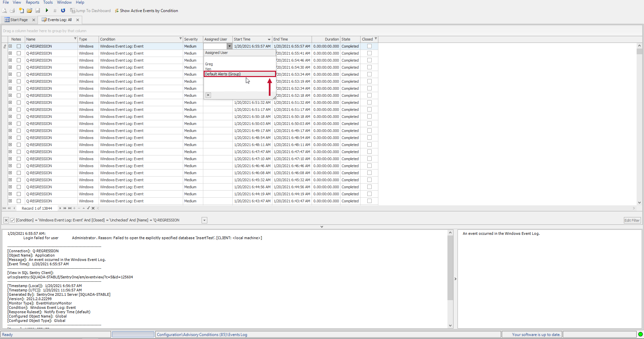This screenshot has width=644, height=339.
Task: Click the Print icon in toolbar
Action: (x=12, y=10)
